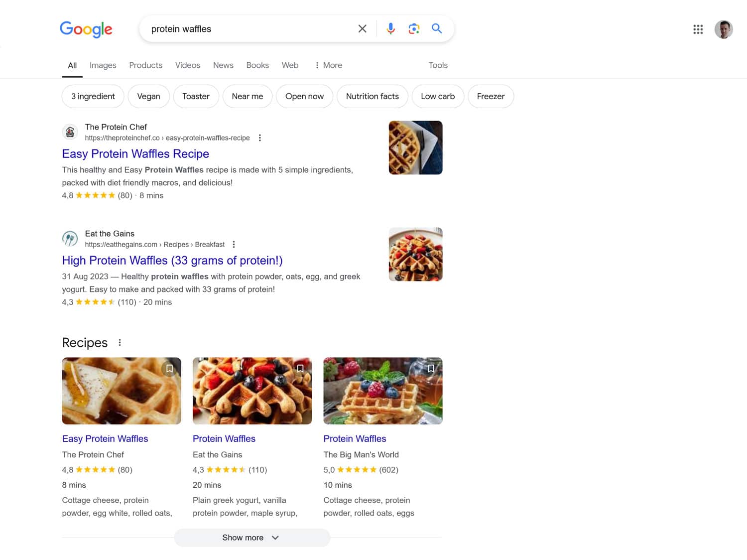
Task: Switch to the Images tab
Action: 103,65
